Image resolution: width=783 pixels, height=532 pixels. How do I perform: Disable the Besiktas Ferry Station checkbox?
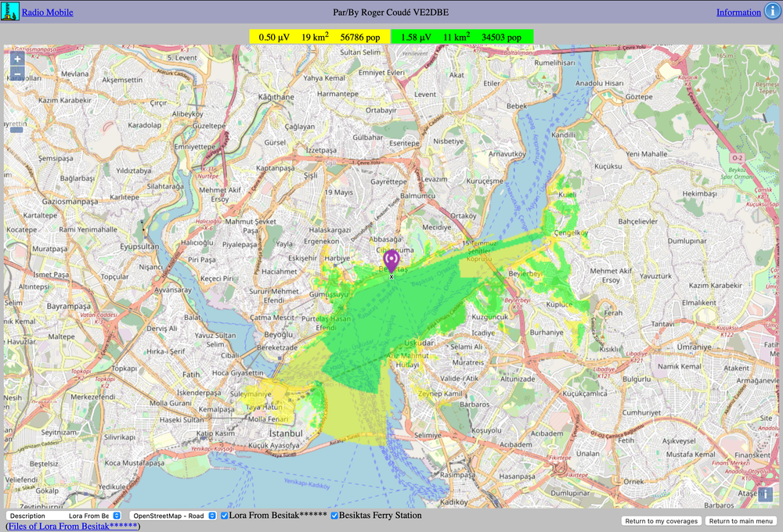point(334,516)
